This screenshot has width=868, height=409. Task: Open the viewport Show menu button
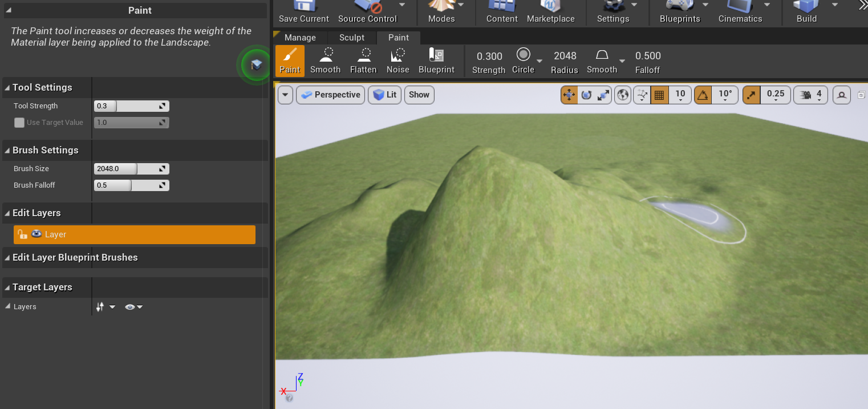click(419, 95)
